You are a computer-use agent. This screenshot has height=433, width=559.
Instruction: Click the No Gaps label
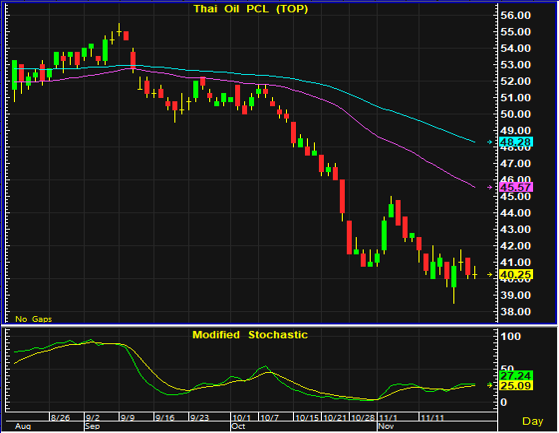tap(34, 319)
